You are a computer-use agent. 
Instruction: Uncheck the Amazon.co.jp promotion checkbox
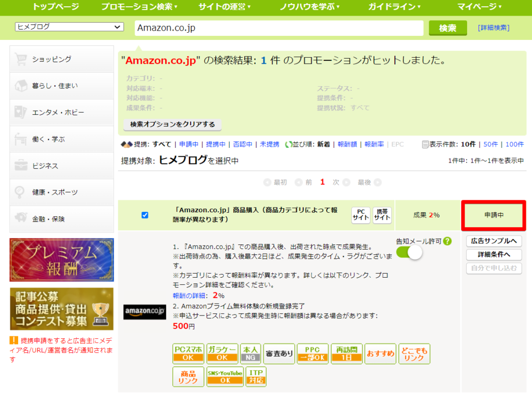coord(145,215)
